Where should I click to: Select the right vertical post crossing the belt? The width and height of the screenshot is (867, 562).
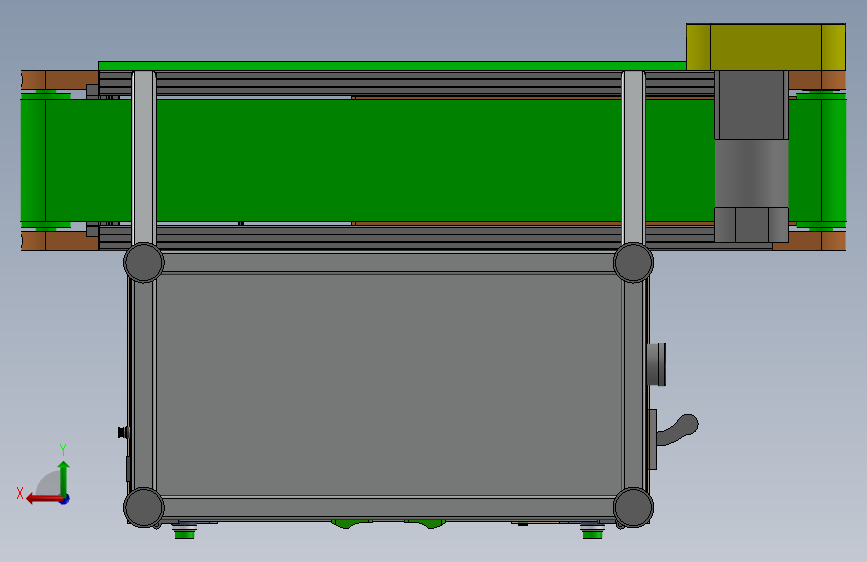tap(633, 158)
